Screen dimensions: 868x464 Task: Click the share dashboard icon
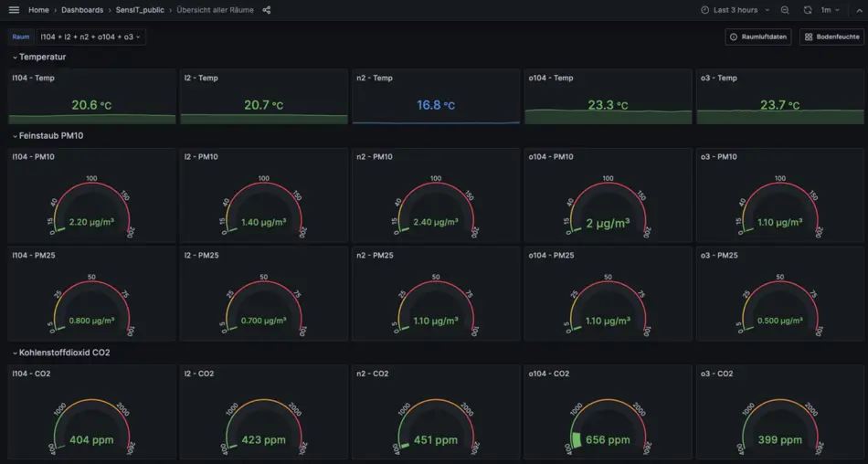[x=267, y=10]
